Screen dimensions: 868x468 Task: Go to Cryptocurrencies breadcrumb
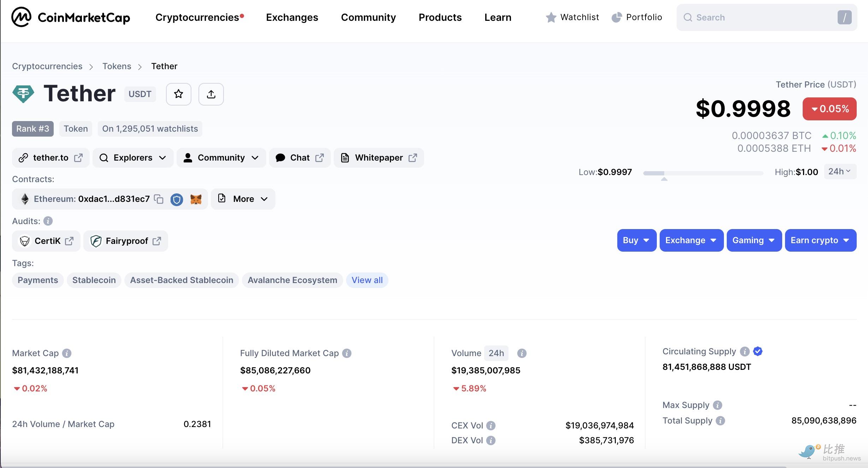[x=47, y=66]
